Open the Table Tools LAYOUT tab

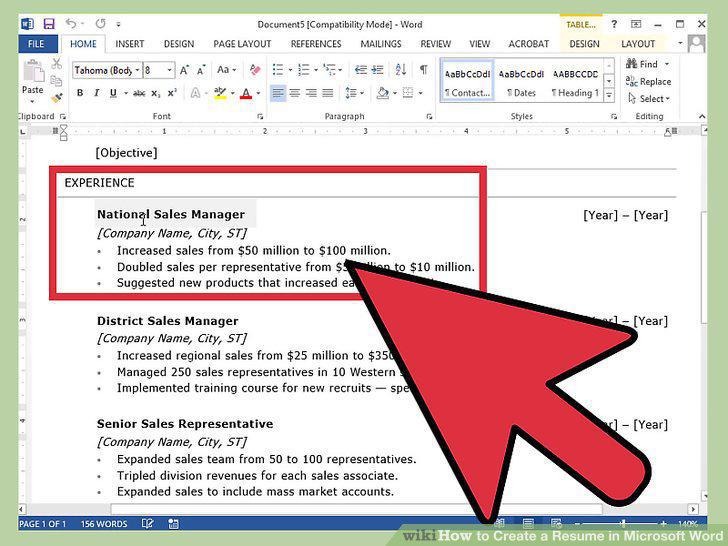coord(638,44)
